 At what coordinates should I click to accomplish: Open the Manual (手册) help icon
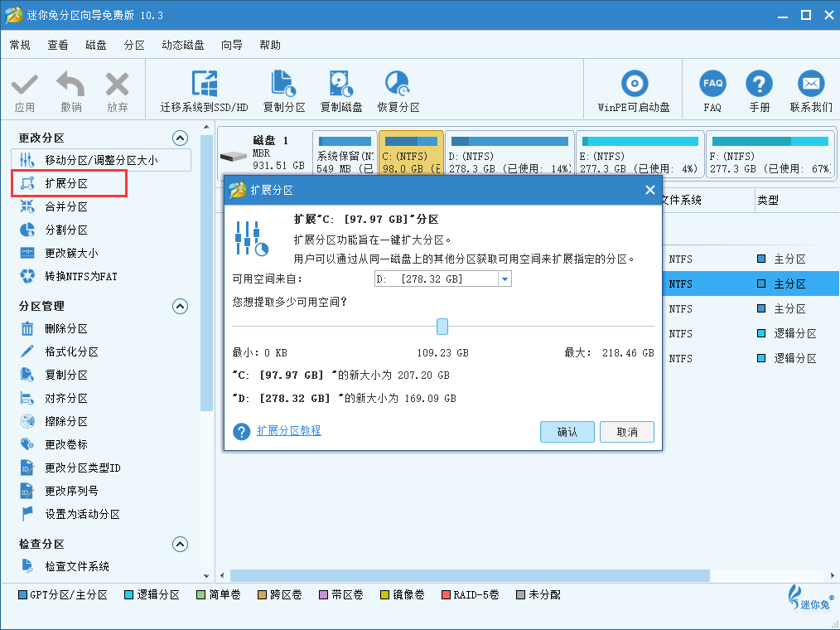[759, 84]
